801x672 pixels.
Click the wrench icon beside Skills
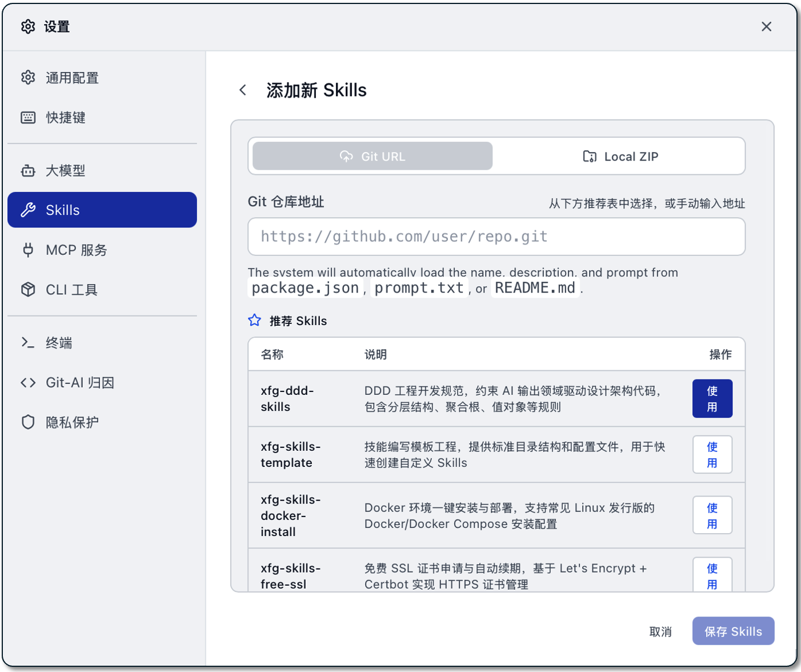(x=28, y=210)
